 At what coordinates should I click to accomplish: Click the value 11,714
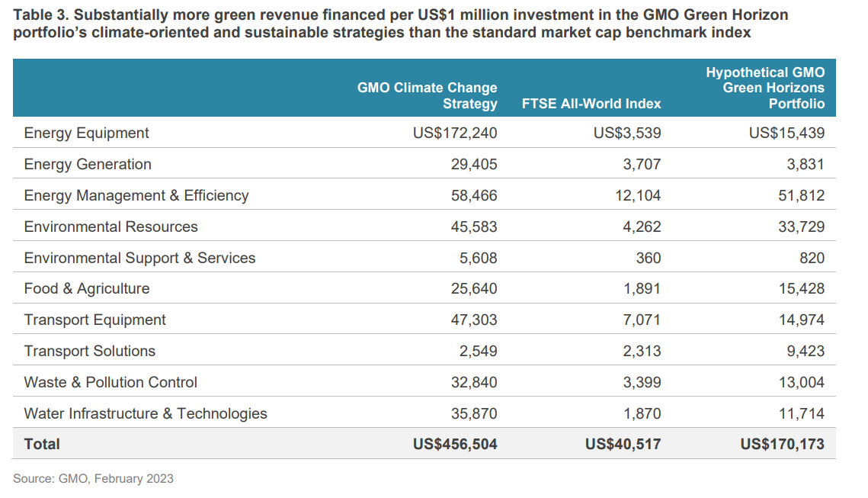point(802,414)
